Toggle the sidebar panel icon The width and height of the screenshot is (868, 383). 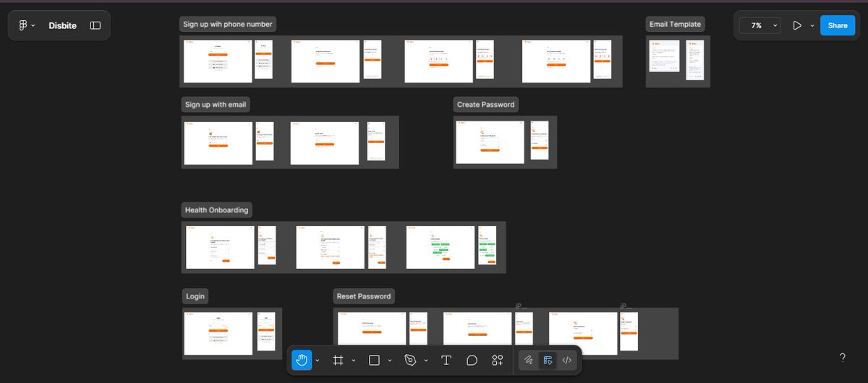(95, 25)
